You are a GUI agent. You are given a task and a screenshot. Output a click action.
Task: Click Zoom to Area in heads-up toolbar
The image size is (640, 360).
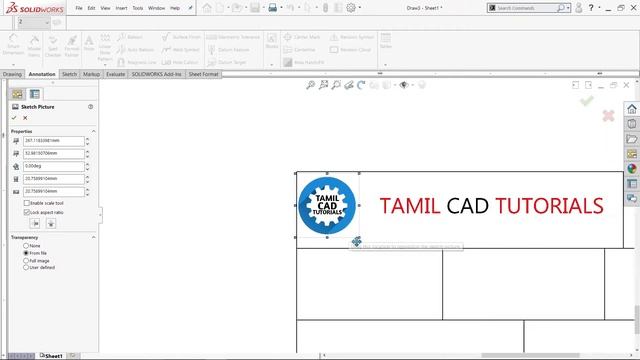(323, 85)
